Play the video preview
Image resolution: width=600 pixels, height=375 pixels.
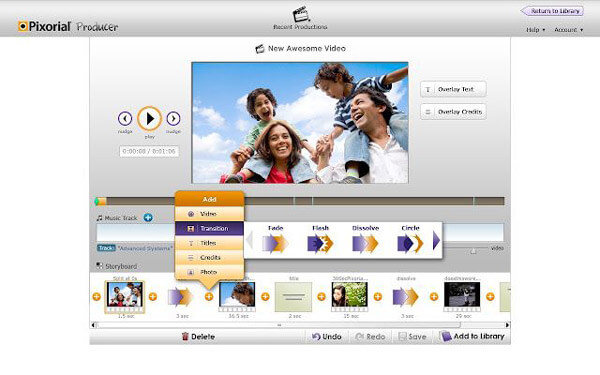(x=150, y=119)
